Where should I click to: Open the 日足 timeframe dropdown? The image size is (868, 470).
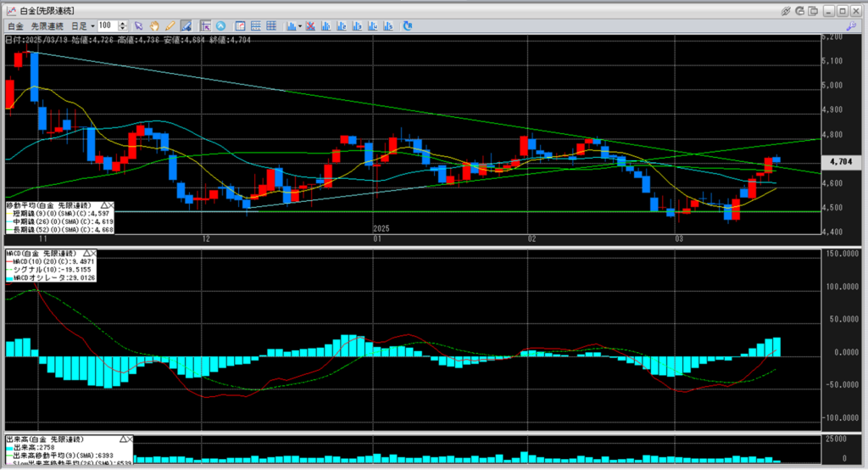tap(92, 26)
